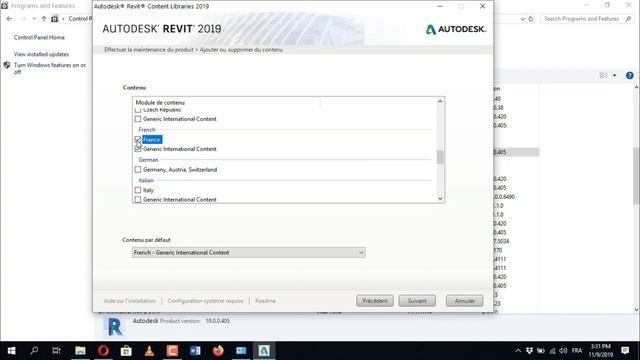Open the Action Center notifications icon
This screenshot has height=360, width=640.
pyautogui.click(x=625, y=351)
